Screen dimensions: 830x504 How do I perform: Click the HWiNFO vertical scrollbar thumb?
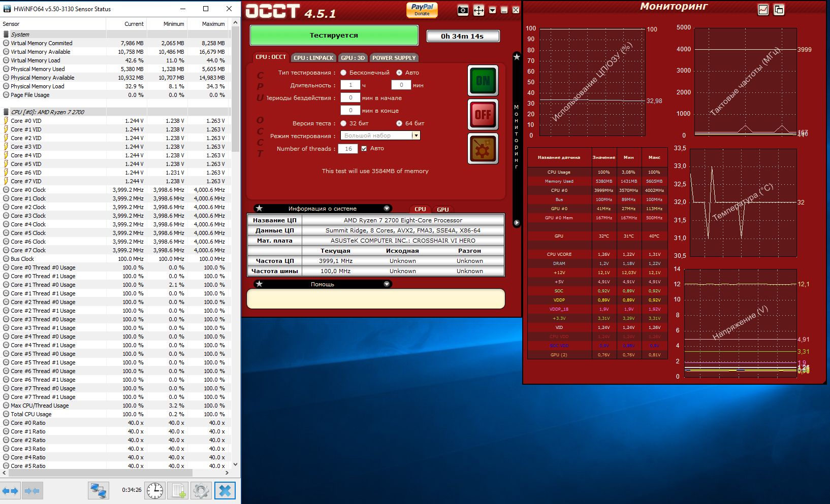235,89
